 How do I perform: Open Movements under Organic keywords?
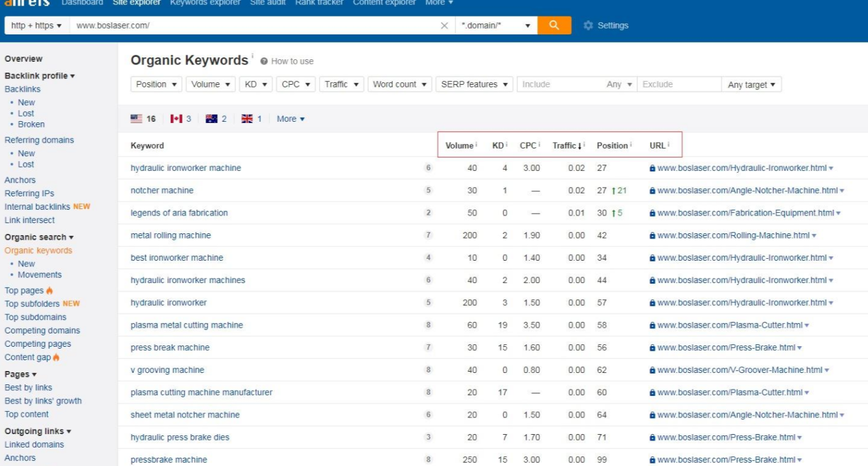pyautogui.click(x=40, y=275)
